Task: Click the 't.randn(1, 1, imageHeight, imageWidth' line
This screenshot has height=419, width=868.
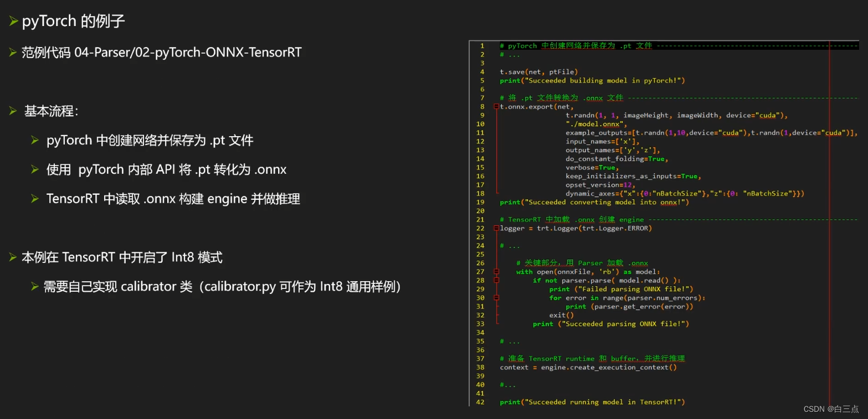Action: [x=676, y=115]
